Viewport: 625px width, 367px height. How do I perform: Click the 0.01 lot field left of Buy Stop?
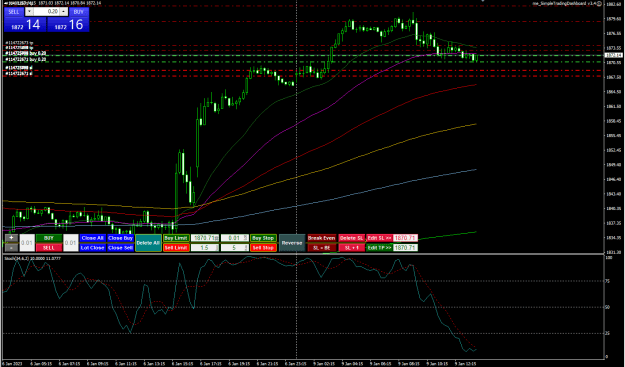(x=235, y=238)
